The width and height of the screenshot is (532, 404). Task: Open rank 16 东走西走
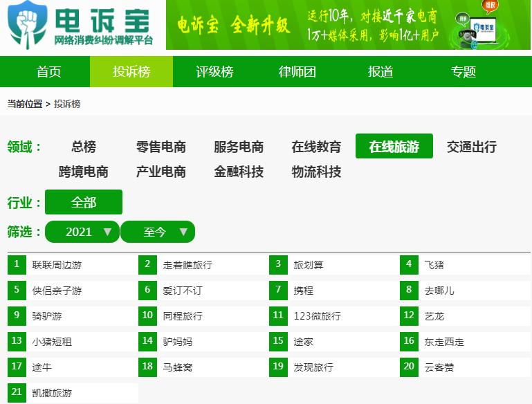(465, 342)
